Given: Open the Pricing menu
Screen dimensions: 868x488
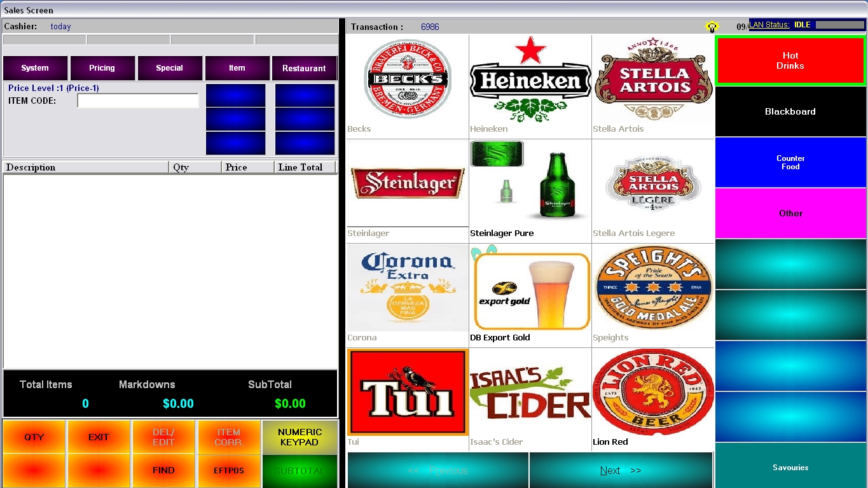Looking at the screenshot, I should pos(102,68).
